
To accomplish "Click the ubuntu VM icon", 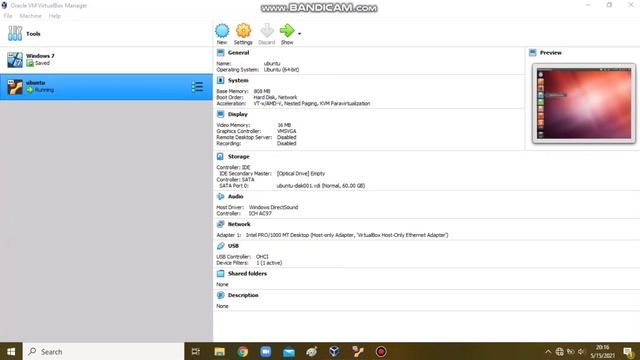I will tap(15, 87).
